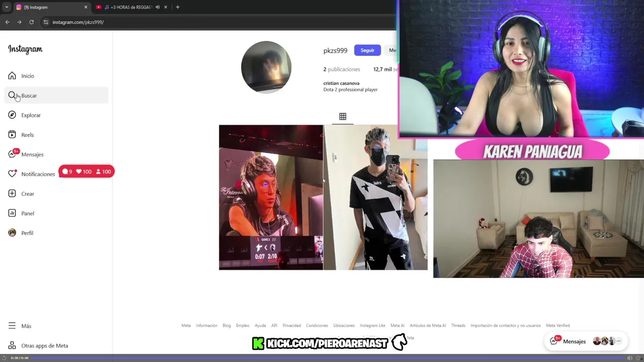Open the Meta footer link
The width and height of the screenshot is (644, 362).
click(x=186, y=326)
